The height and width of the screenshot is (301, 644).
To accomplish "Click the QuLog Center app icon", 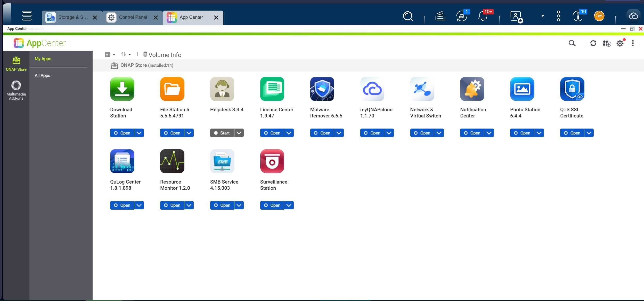I will pos(122,161).
